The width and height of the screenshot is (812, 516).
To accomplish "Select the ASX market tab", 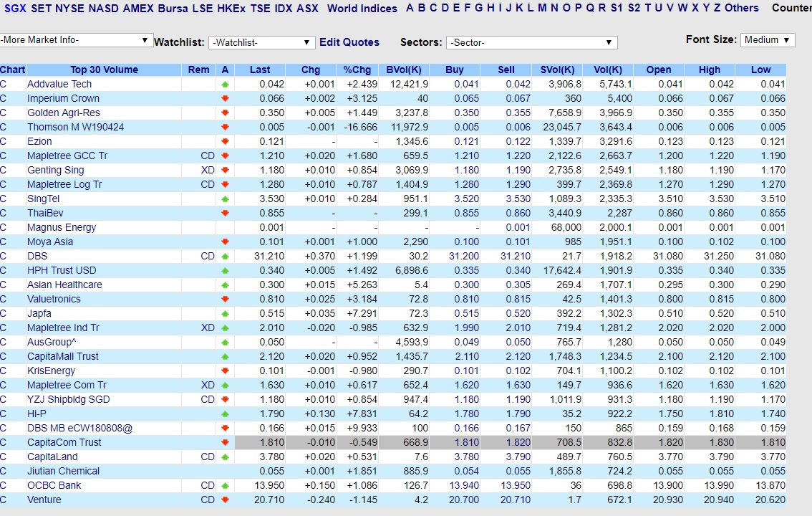I will click(307, 9).
